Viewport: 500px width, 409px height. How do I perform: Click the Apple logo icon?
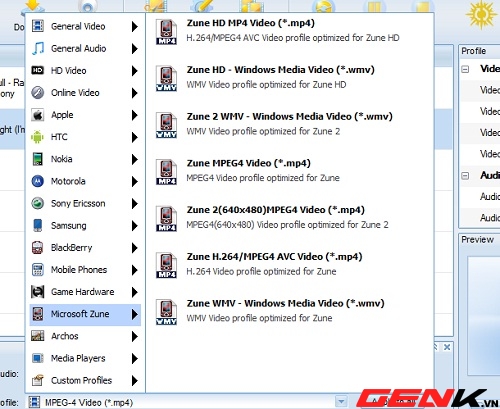click(x=38, y=115)
